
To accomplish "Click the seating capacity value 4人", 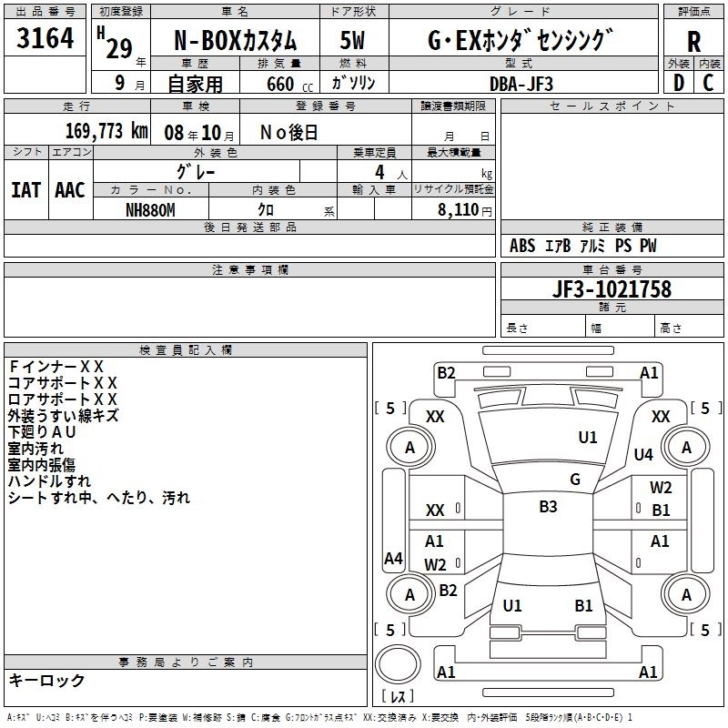I will [391, 173].
